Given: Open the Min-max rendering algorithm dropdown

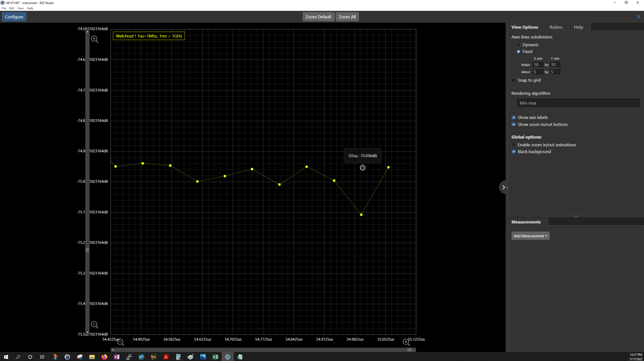Looking at the screenshot, I should click(578, 103).
